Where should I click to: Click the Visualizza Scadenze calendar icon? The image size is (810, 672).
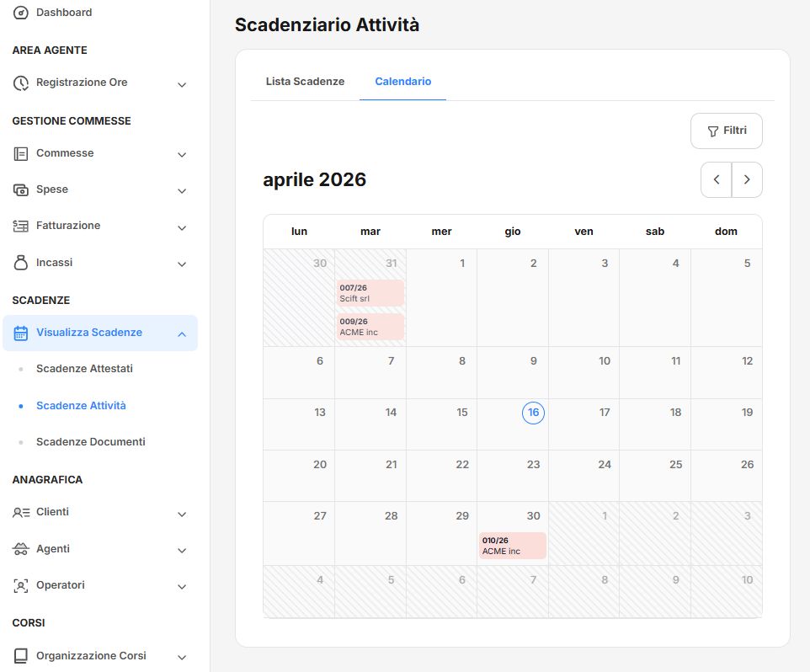[21, 333]
